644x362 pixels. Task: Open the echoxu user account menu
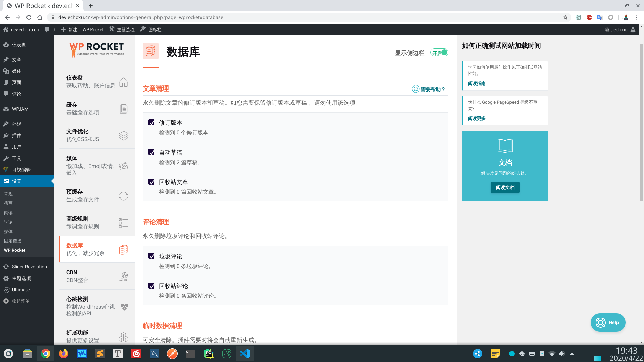[620, 29]
